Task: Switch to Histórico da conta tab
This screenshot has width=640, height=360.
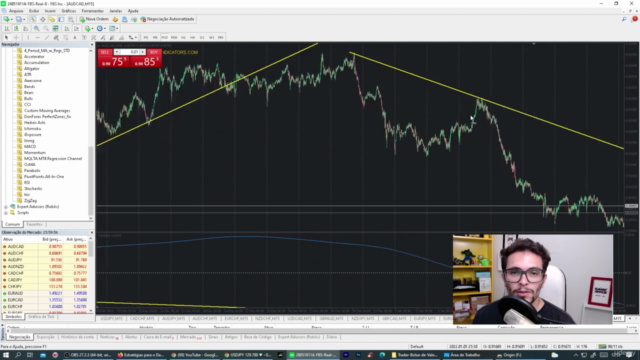Action: pyautogui.click(x=78, y=337)
